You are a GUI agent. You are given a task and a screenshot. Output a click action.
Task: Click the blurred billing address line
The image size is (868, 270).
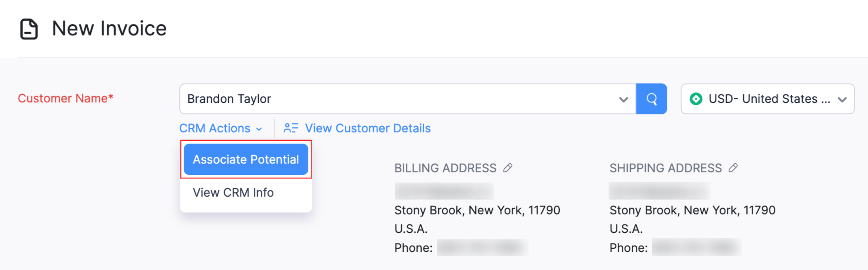click(444, 190)
